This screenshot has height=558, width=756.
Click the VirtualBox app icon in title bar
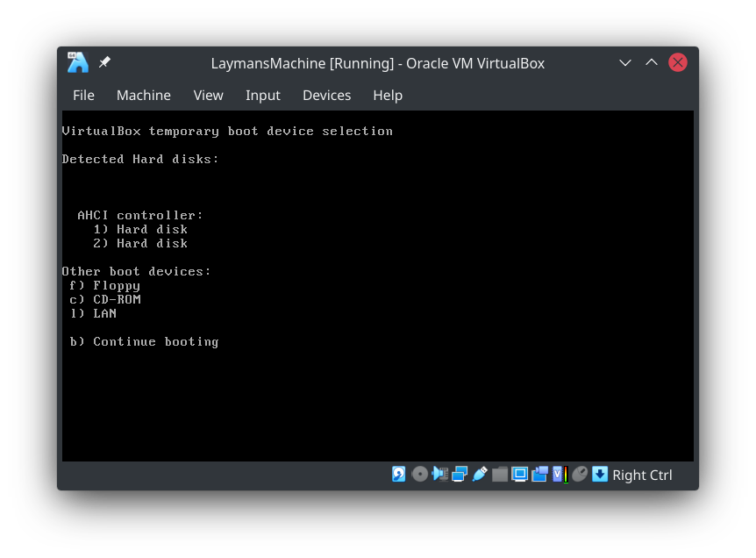click(78, 62)
